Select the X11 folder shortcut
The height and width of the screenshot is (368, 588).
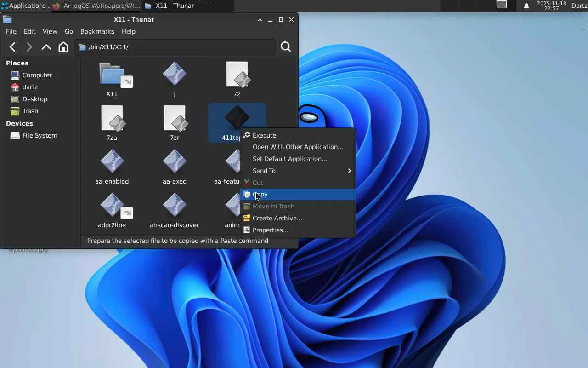[x=112, y=80]
